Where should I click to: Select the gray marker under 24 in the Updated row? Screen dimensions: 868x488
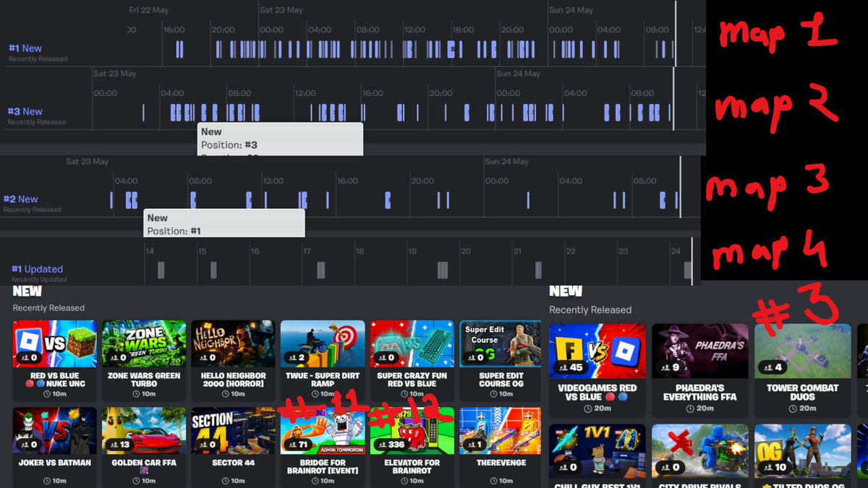(688, 270)
